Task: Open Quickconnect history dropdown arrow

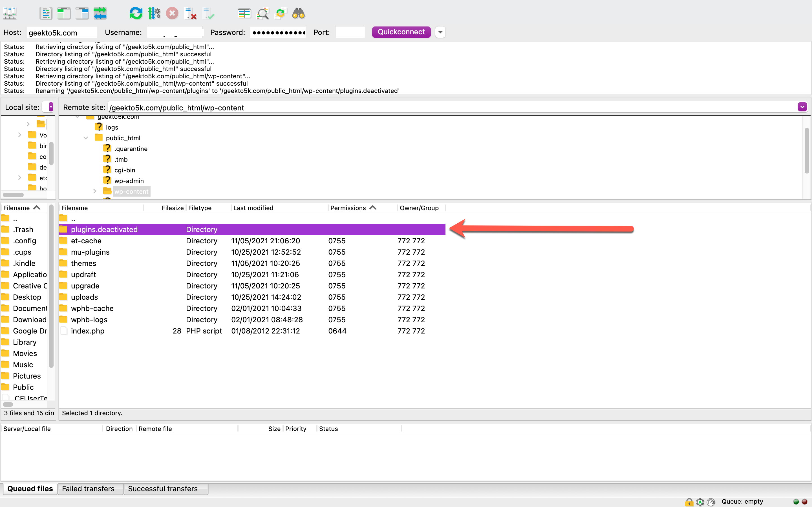Action: [x=440, y=32]
